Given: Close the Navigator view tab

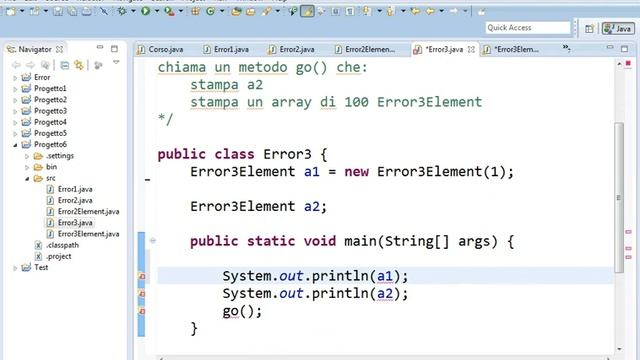Looking at the screenshot, I should coord(60,49).
